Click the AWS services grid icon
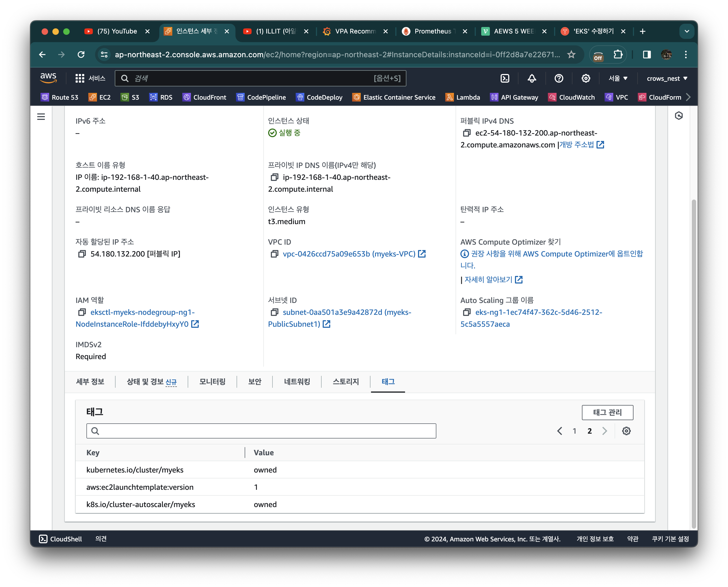 click(x=80, y=79)
